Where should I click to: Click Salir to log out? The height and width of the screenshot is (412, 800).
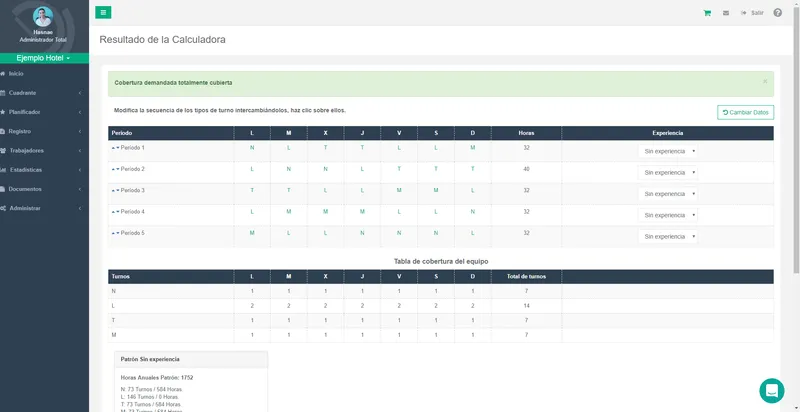753,13
